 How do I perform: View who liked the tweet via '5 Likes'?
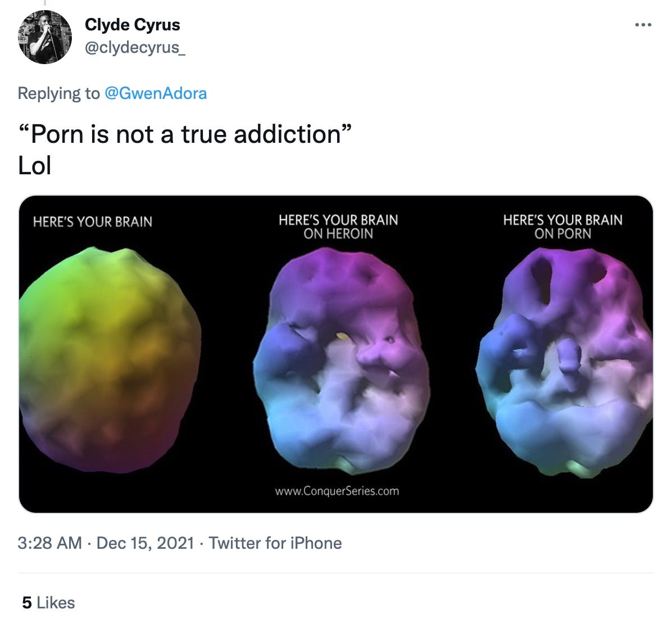pos(48,603)
